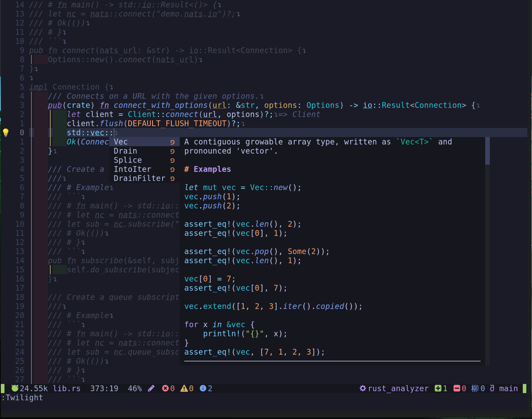
Task: Click the # Examples heading in docs popup
Action: pos(208,169)
